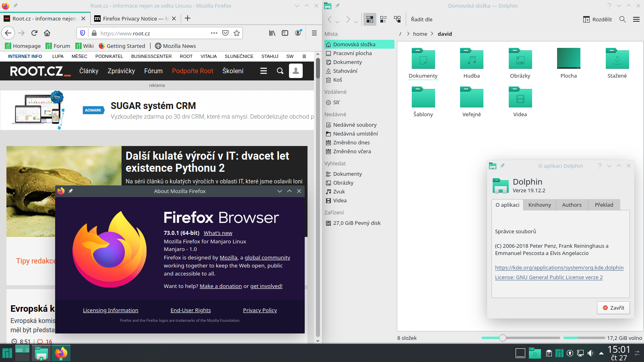Viewport: 644px width, 362px height.
Task: Open Manjaro application launcher
Action: tap(7, 353)
